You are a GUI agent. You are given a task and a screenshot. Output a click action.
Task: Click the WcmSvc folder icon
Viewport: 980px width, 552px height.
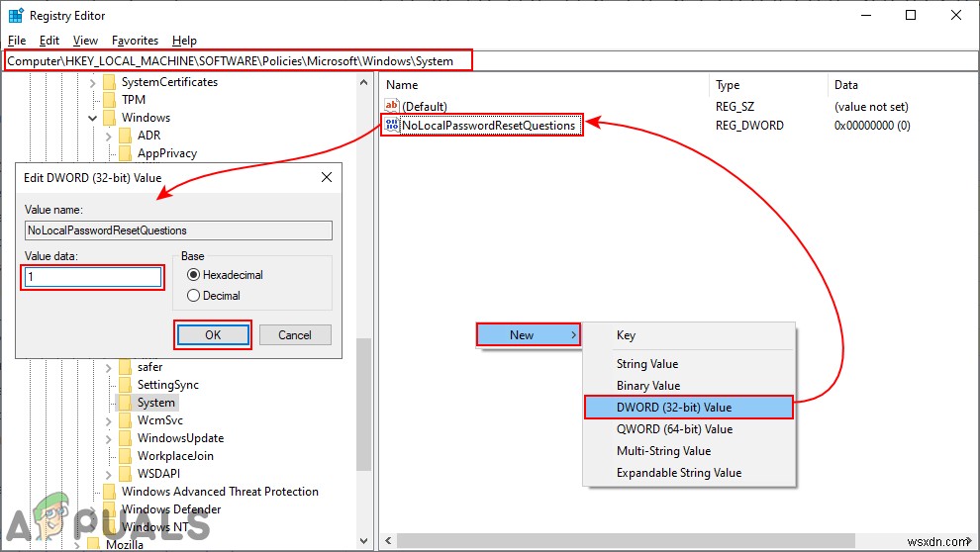pyautogui.click(x=126, y=420)
